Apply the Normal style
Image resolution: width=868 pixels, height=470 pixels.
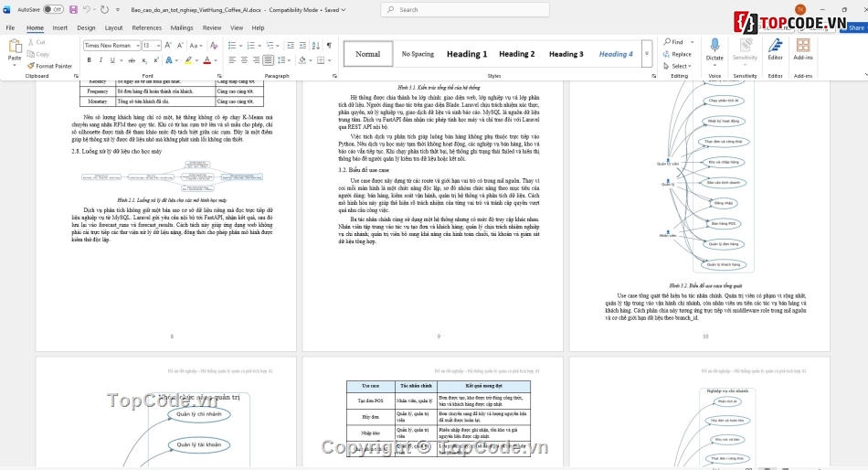click(x=368, y=54)
